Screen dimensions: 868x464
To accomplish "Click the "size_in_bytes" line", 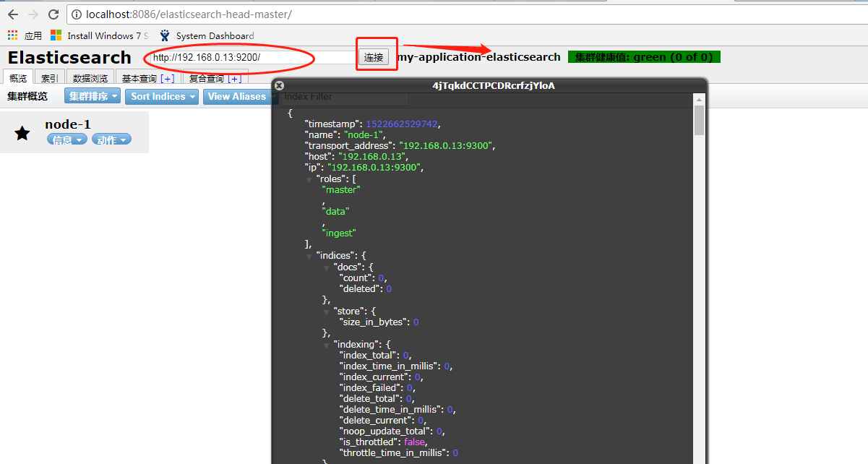I will pos(379,322).
